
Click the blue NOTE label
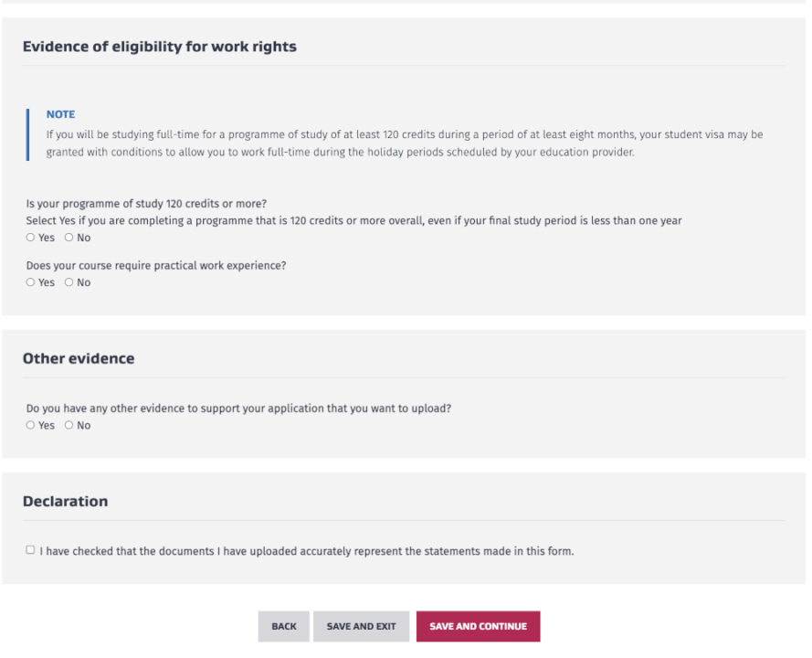pos(60,114)
